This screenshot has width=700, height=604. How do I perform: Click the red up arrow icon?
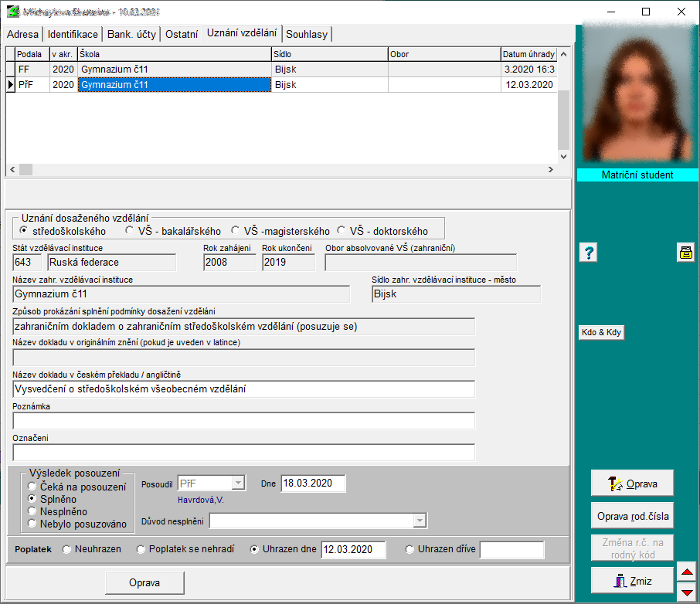tap(685, 572)
